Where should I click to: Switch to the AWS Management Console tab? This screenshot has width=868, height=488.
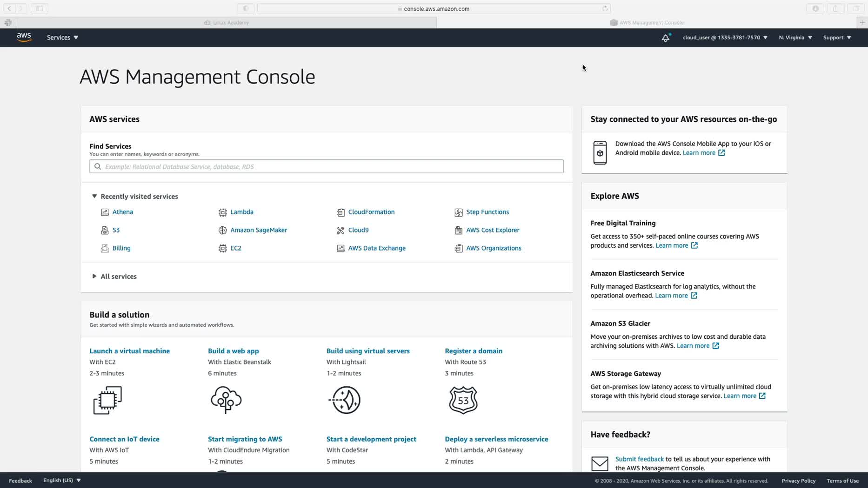pyautogui.click(x=647, y=22)
